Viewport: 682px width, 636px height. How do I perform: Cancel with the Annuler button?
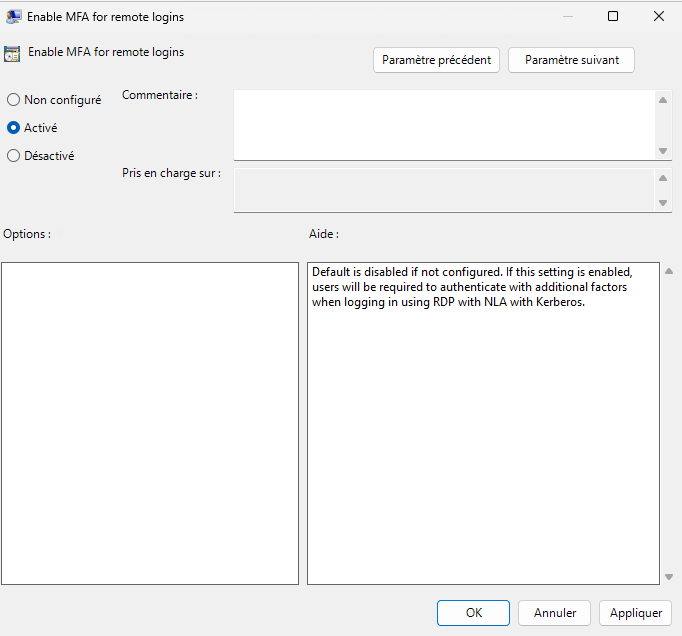click(555, 613)
